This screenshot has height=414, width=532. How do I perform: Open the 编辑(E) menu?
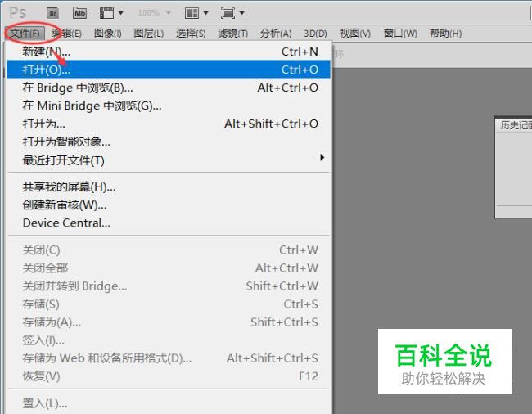pos(67,34)
